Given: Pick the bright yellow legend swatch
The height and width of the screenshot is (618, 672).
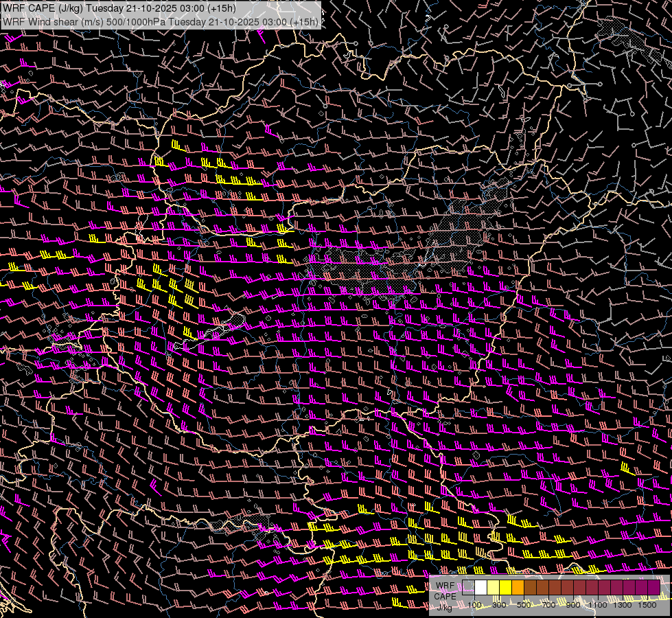Looking at the screenshot, I should pos(506,588).
